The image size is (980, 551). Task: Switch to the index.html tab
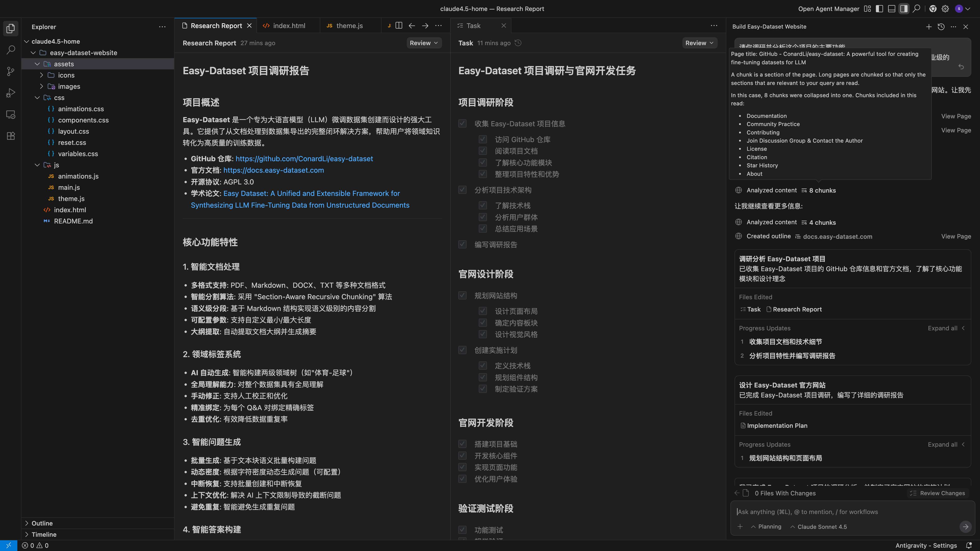click(x=289, y=26)
